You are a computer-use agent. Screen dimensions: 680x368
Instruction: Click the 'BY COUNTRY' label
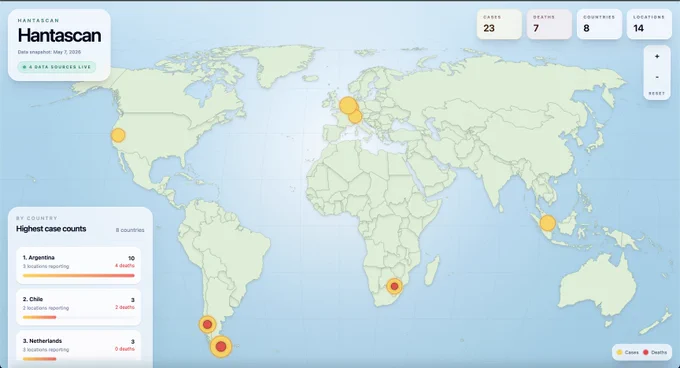36,218
